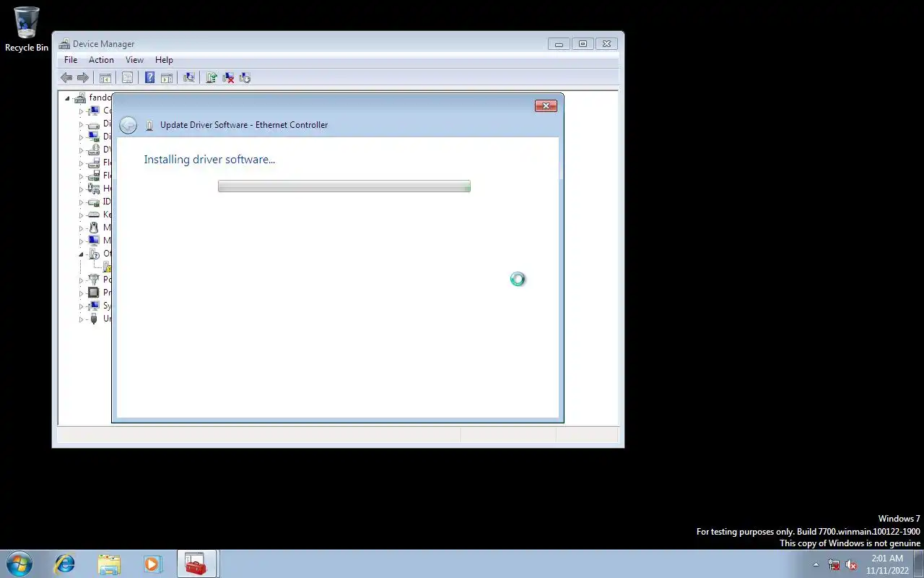Select the Other devices question-mark icon
Image resolution: width=924 pixels, height=578 pixels.
click(93, 254)
